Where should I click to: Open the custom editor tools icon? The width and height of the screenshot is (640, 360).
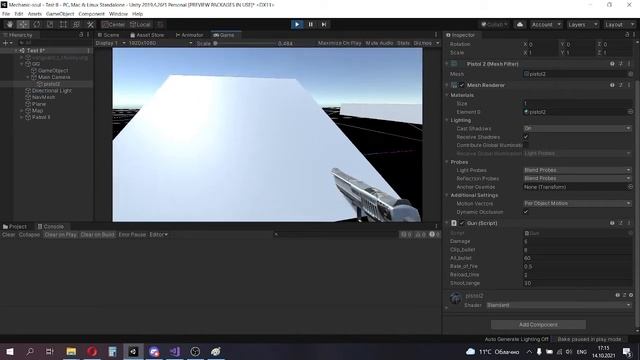point(91,24)
